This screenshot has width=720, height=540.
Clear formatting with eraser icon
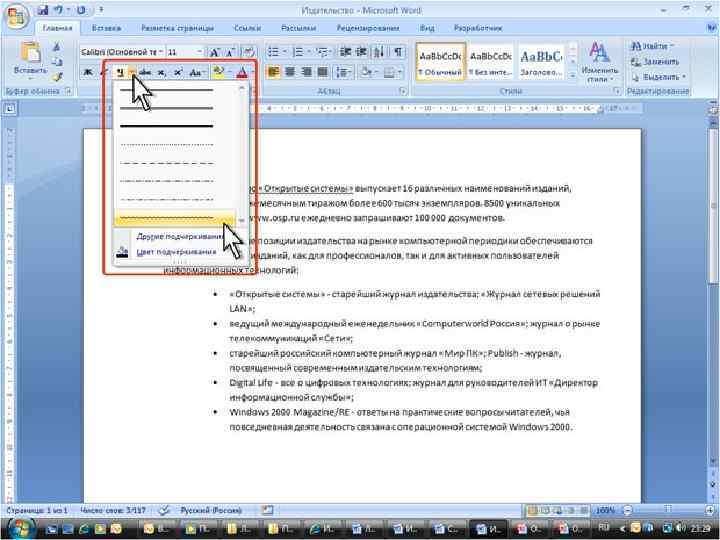click(248, 52)
